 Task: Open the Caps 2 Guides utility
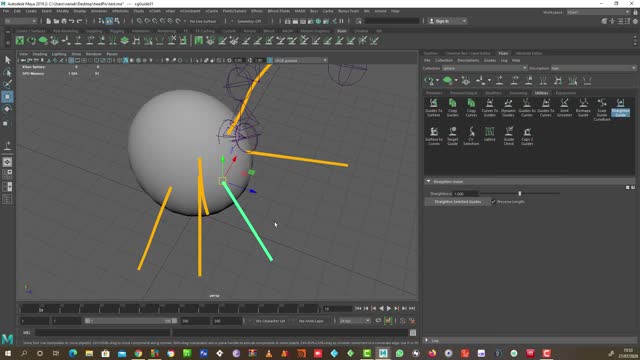tap(527, 136)
